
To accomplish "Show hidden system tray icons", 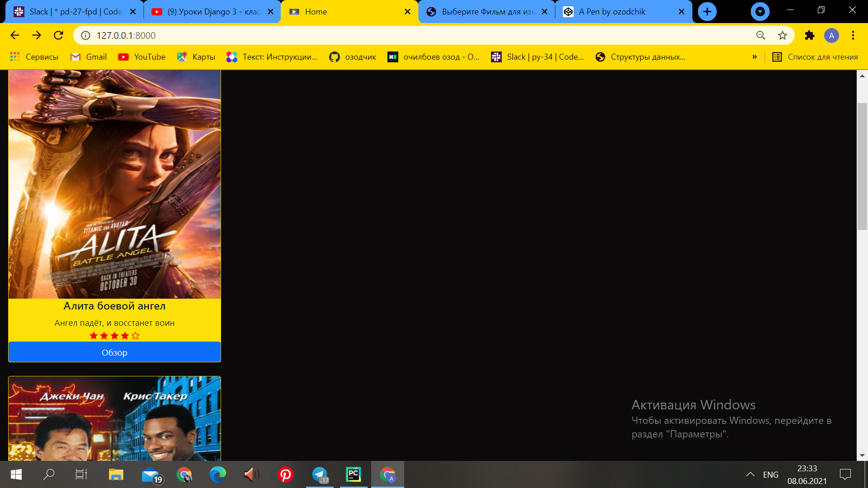I will click(750, 474).
